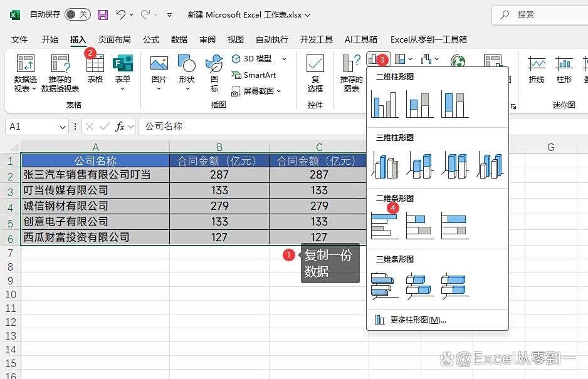Click the search (搜索) box
The height and width of the screenshot is (379, 588).
[539, 14]
